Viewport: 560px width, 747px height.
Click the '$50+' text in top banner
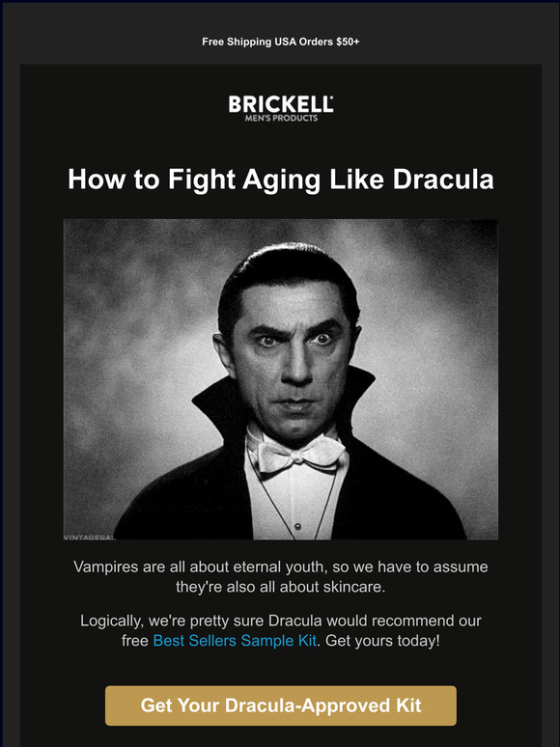coord(348,41)
